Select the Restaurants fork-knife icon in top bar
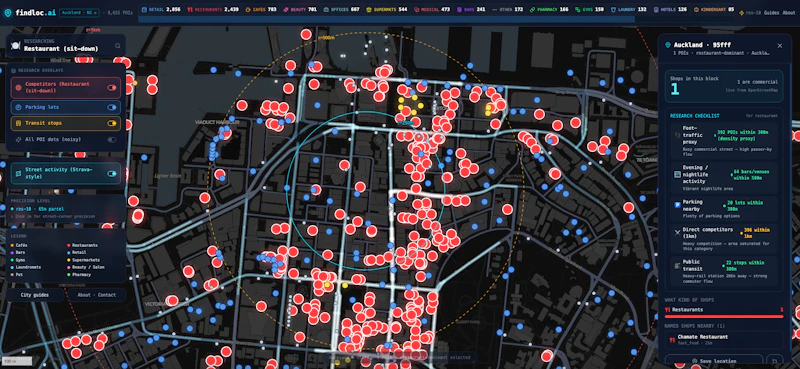 pyautogui.click(x=190, y=9)
